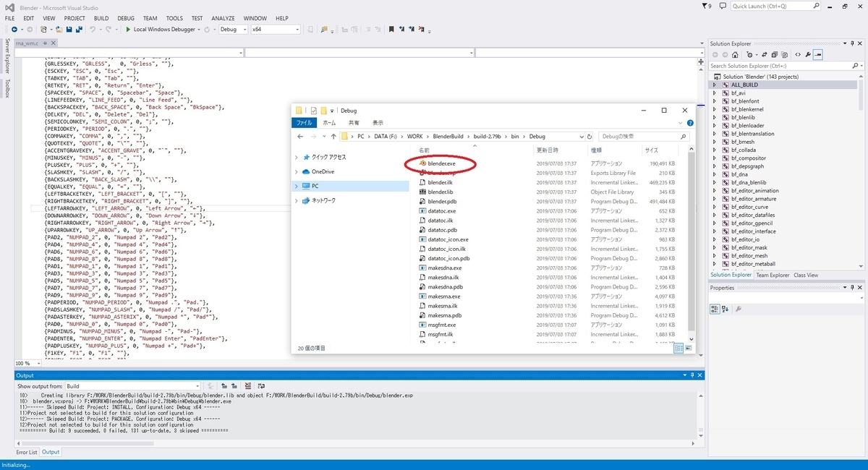Switch to the Error List tab
This screenshot has width=868, height=470.
[27, 452]
